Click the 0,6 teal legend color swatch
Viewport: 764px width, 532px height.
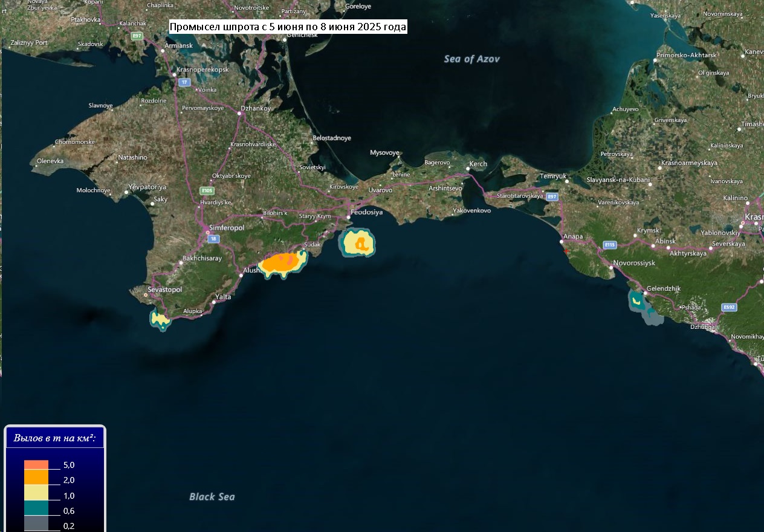click(36, 508)
